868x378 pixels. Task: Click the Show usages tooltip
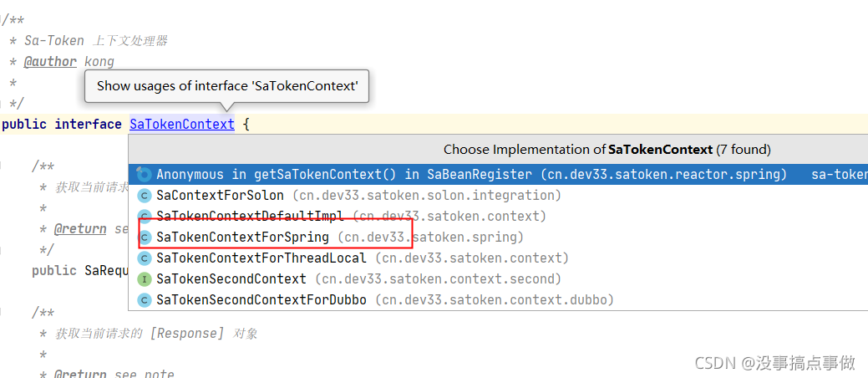(x=226, y=86)
